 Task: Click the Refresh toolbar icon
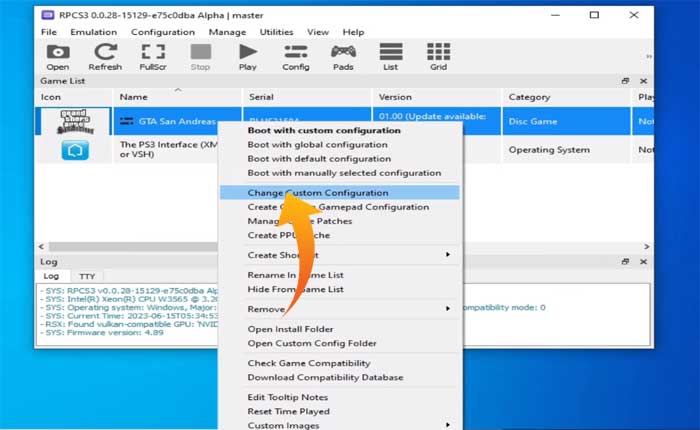(x=105, y=56)
